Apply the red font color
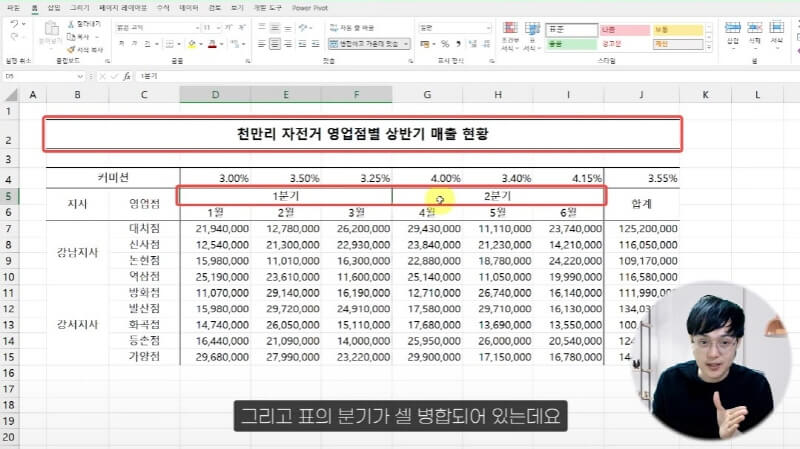 pyautogui.click(x=212, y=44)
